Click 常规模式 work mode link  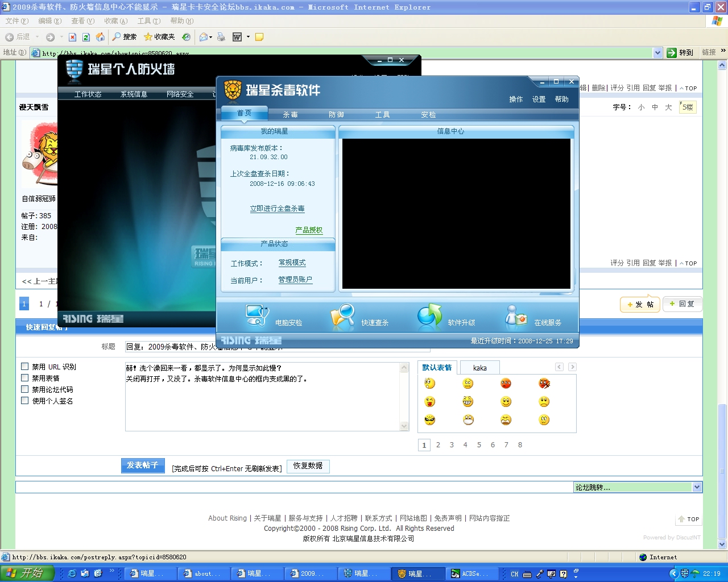pos(292,263)
